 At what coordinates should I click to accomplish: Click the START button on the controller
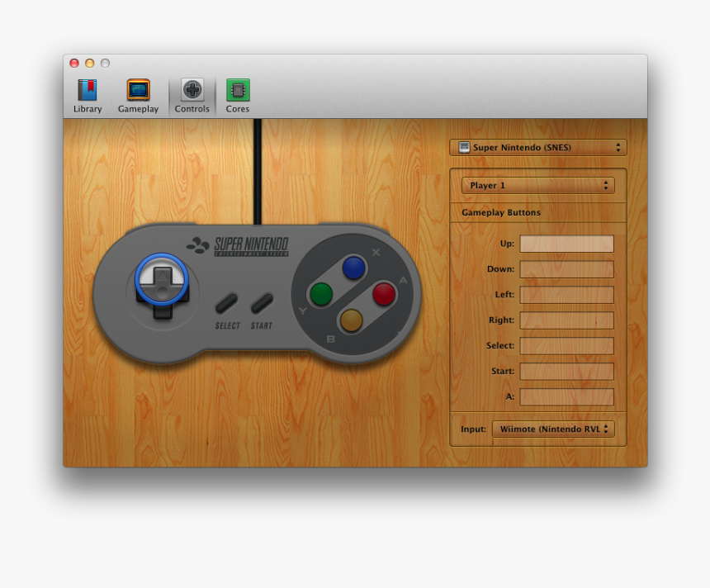[x=263, y=304]
